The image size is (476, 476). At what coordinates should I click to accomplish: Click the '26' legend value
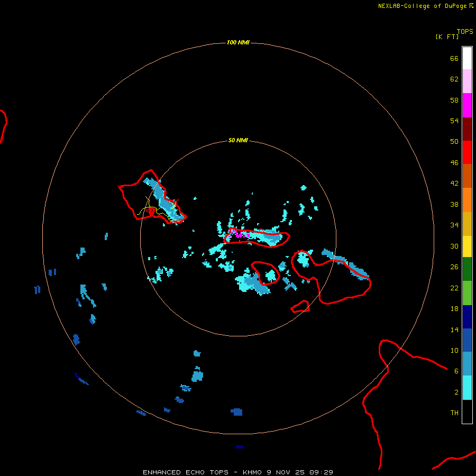click(x=454, y=267)
